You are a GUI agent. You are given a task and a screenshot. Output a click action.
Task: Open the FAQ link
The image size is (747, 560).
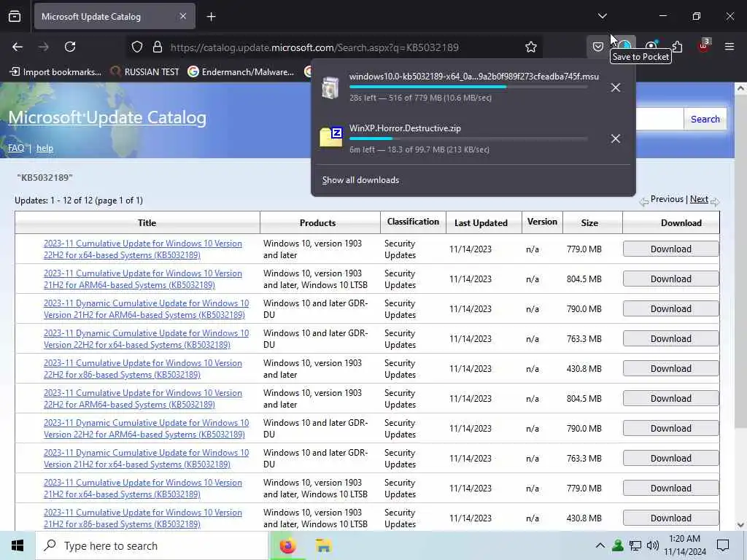coord(16,148)
